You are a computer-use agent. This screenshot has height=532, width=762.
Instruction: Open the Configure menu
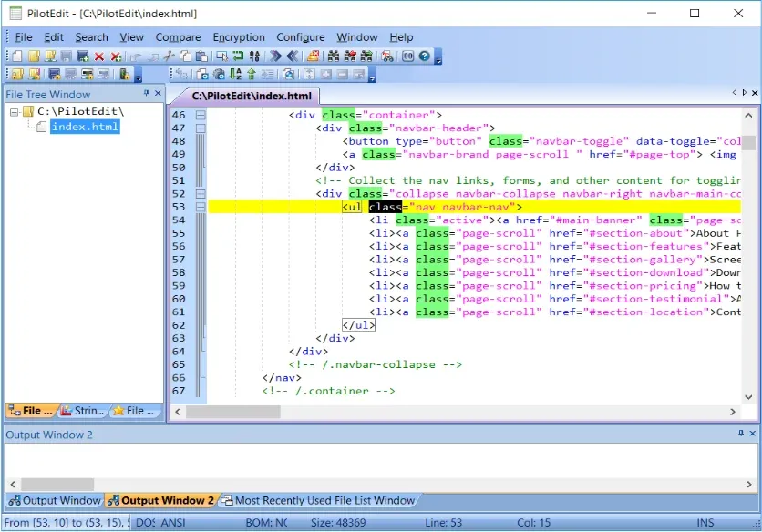[300, 37]
